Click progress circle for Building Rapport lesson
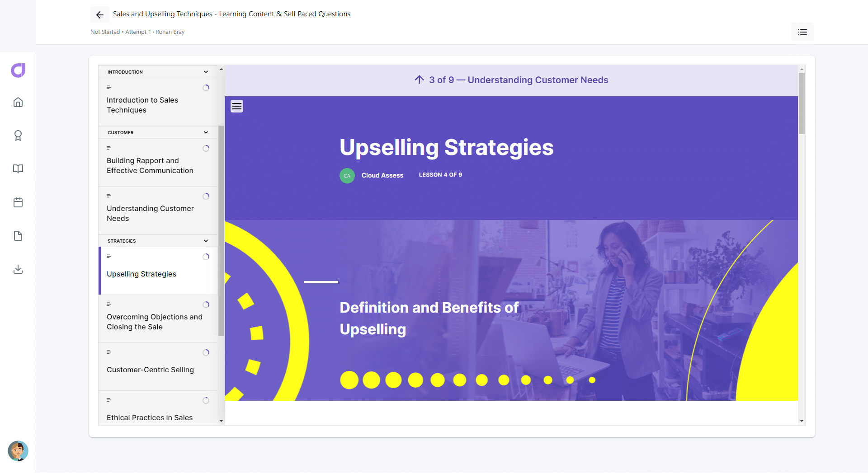The image size is (868, 473). tap(206, 148)
